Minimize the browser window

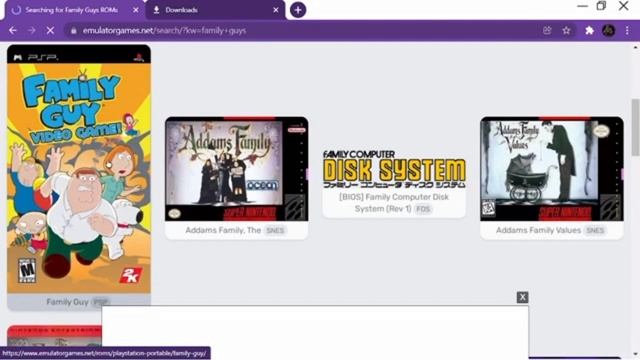point(582,6)
